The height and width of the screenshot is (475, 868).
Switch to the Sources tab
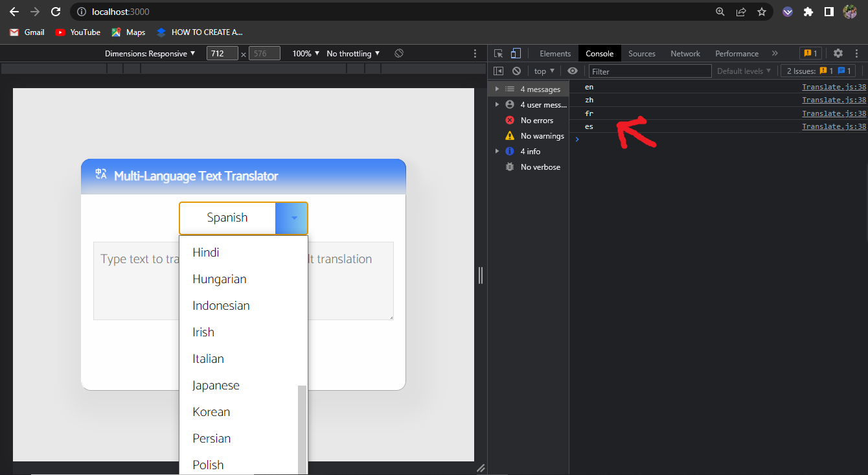click(x=642, y=53)
